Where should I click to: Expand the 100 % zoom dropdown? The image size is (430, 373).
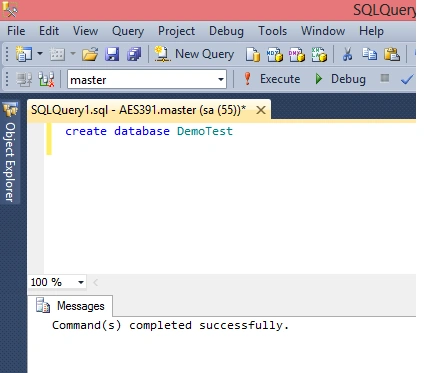click(x=57, y=282)
